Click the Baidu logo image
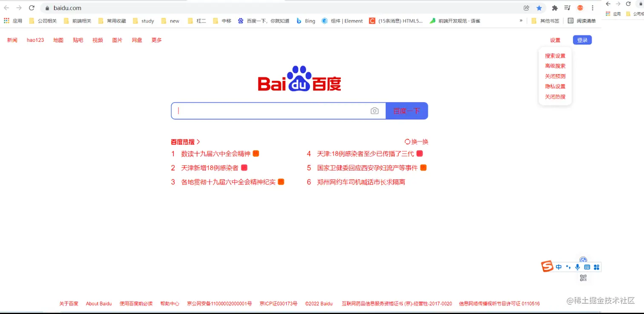Screen dimensions: 644x314 299,78
